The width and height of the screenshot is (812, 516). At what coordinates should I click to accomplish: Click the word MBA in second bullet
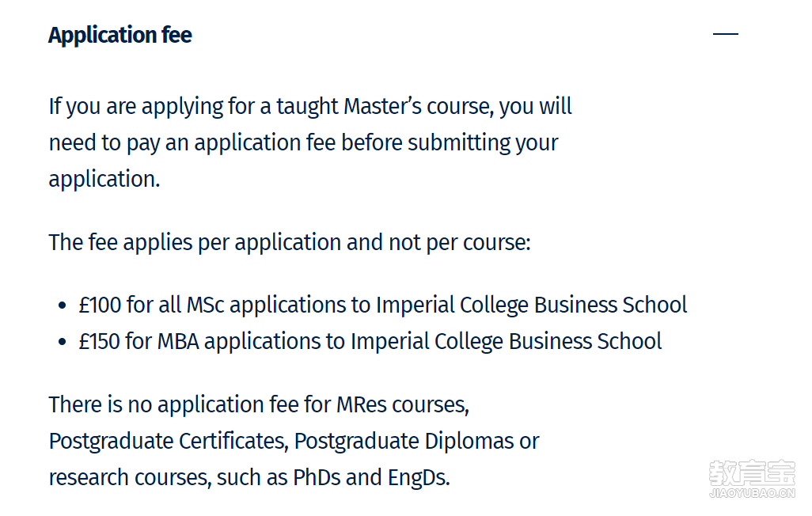tap(178, 341)
